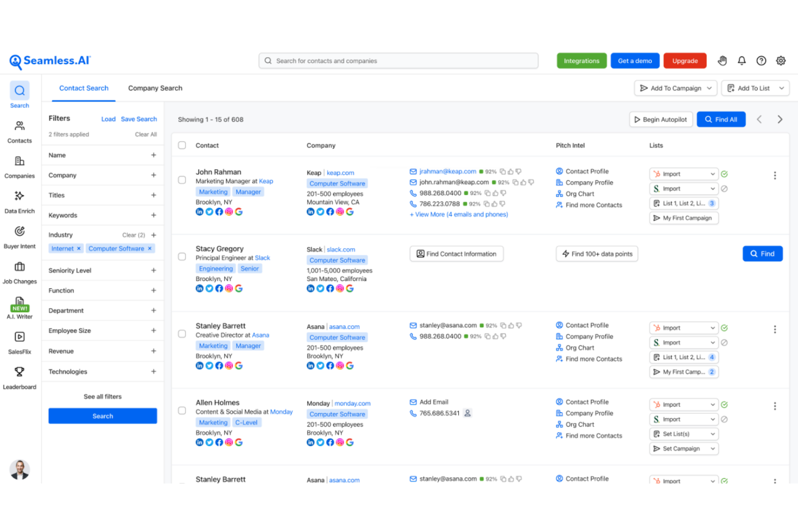Click See all filters
This screenshot has height=532, width=798.
click(102, 397)
